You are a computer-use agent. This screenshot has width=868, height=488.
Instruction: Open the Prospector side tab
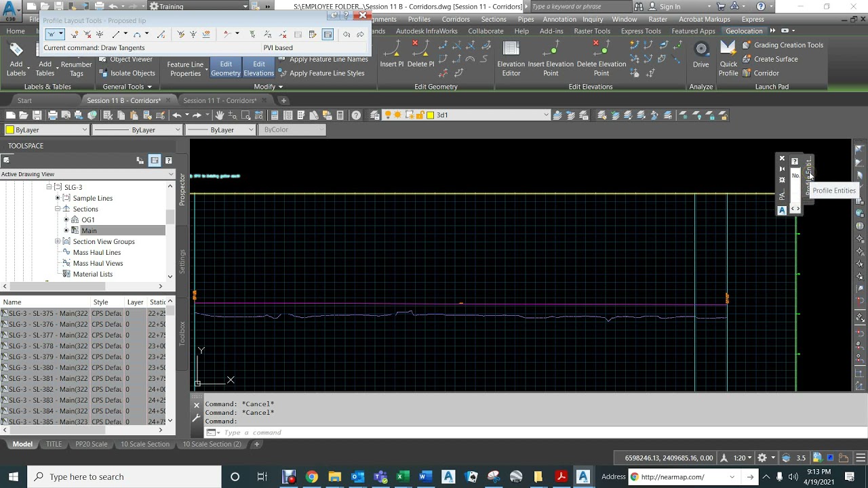182,190
